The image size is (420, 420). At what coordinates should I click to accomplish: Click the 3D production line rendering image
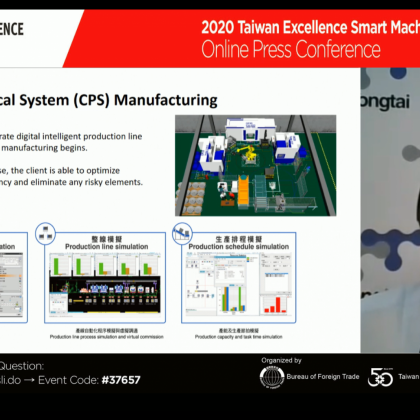[256, 165]
